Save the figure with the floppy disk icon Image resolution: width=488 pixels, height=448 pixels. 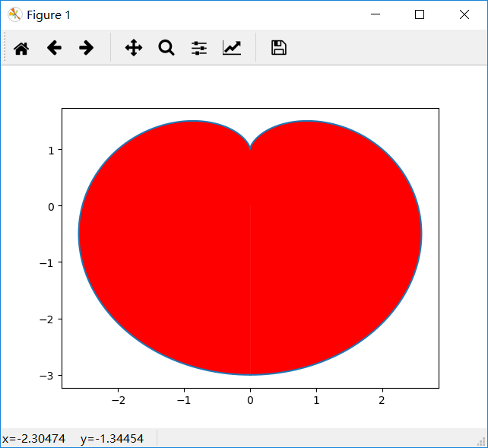tap(279, 48)
